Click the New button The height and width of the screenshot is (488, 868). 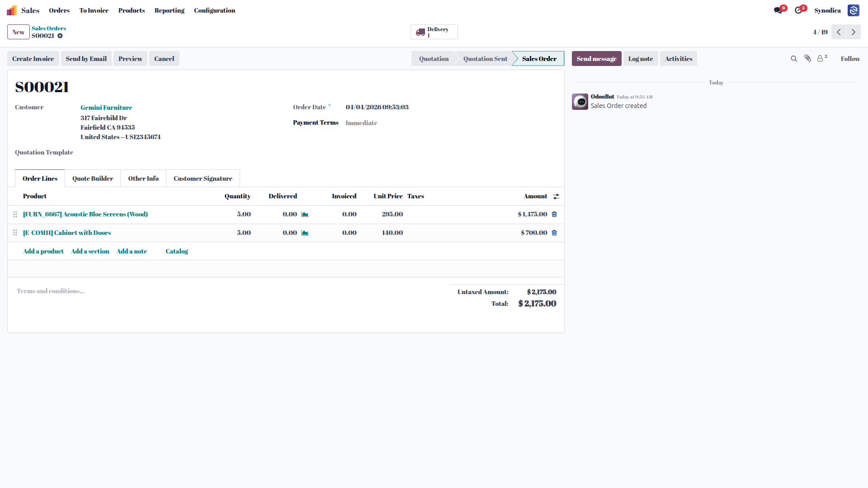click(19, 32)
